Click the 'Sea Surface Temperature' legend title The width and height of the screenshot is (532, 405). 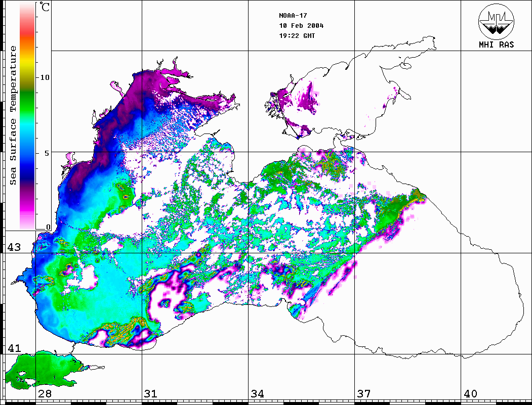(x=13, y=116)
